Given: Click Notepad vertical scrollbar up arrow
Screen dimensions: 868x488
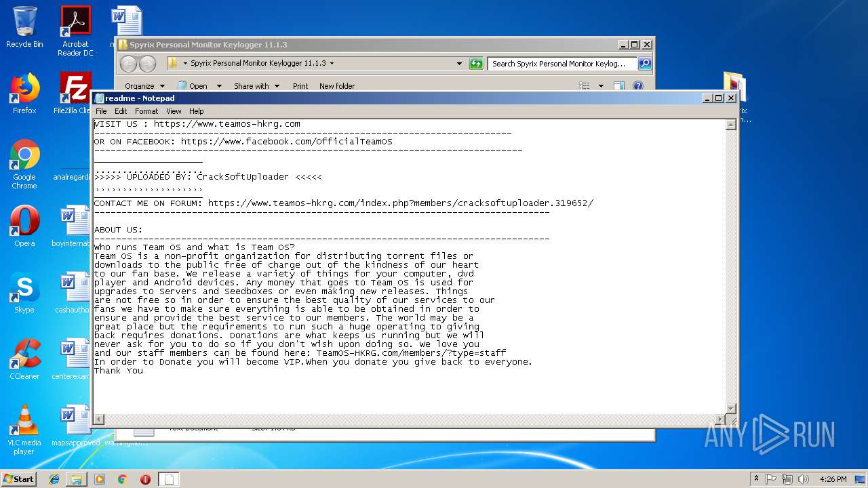Looking at the screenshot, I should 730,125.
